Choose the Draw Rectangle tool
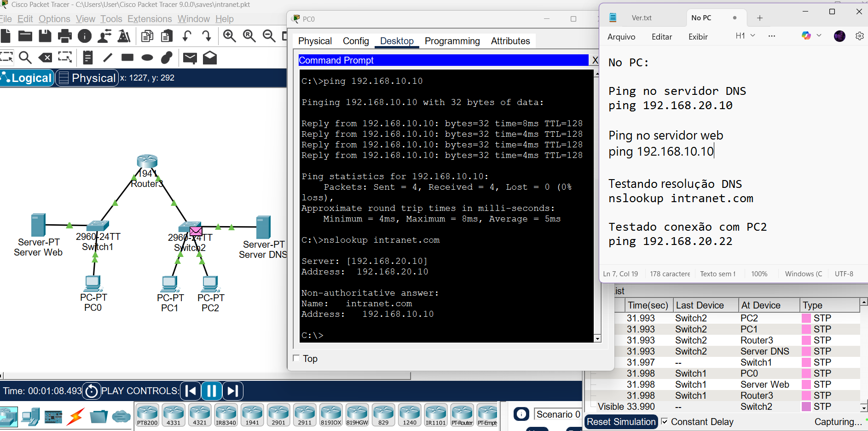This screenshot has height=431, width=868. coord(127,58)
